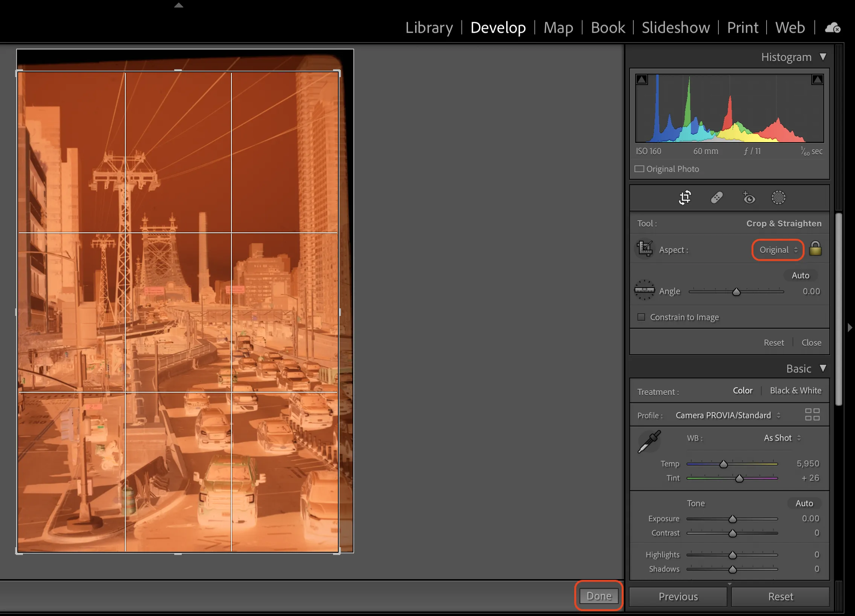Click Auto next to Tone

(804, 503)
